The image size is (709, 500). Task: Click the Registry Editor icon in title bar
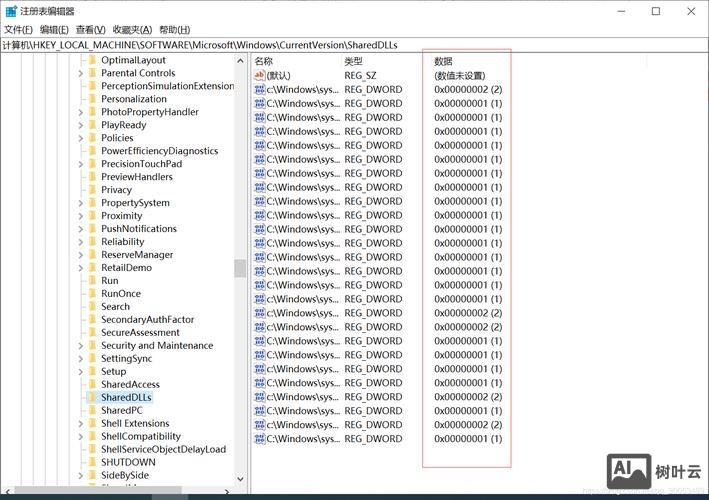10,11
